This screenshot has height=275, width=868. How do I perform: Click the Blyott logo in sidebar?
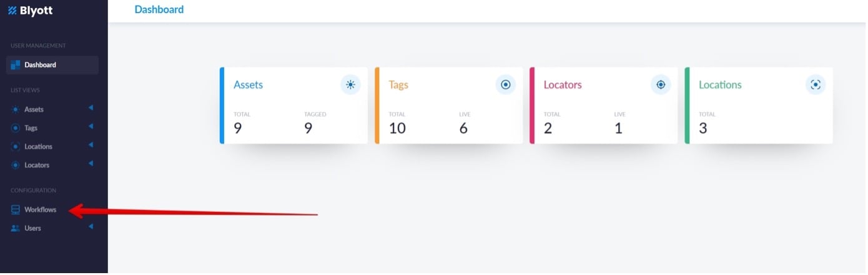[30, 11]
